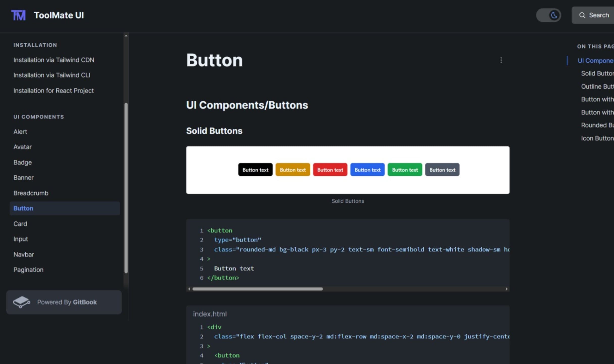614x364 pixels.
Task: Click the Button page title heading
Action: [214, 60]
